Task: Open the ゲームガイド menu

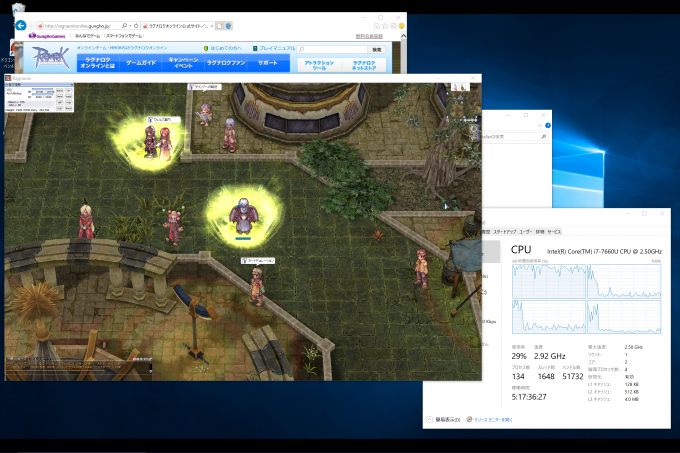Action: click(x=141, y=63)
